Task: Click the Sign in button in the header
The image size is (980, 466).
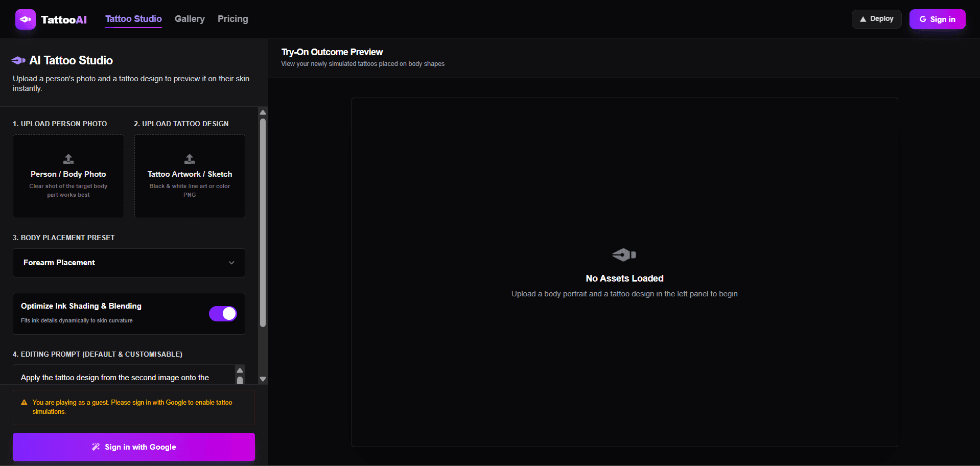Action: 937,19
